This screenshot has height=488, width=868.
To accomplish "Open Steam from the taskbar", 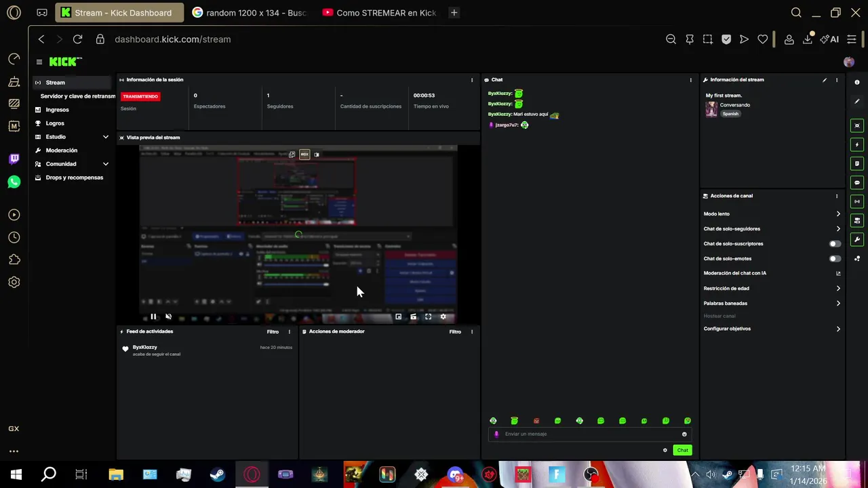I will 218,474.
